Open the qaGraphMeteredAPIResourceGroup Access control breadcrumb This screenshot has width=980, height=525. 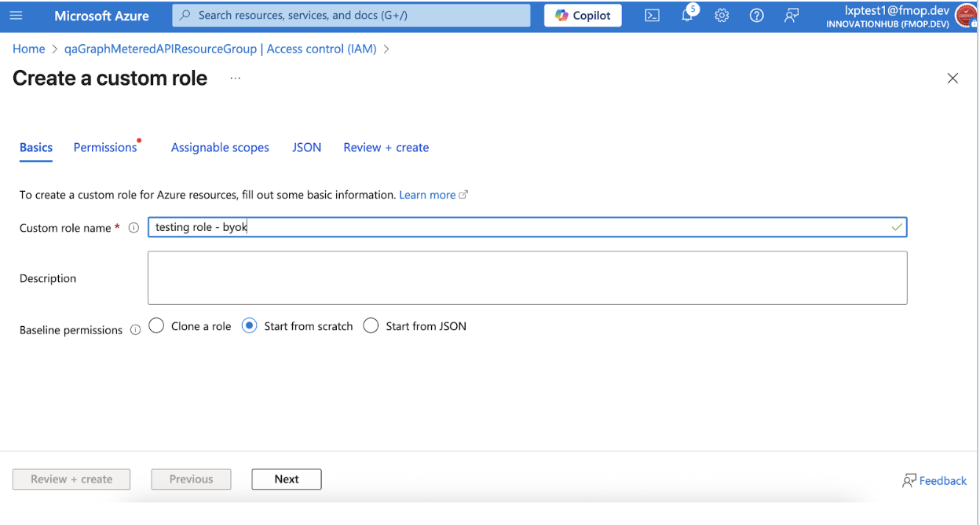point(221,49)
